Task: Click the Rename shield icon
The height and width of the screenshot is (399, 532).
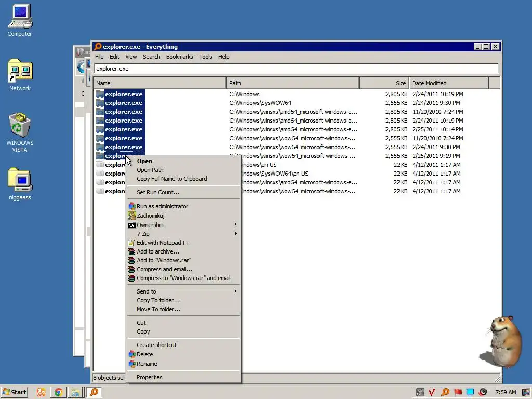Action: click(132, 364)
